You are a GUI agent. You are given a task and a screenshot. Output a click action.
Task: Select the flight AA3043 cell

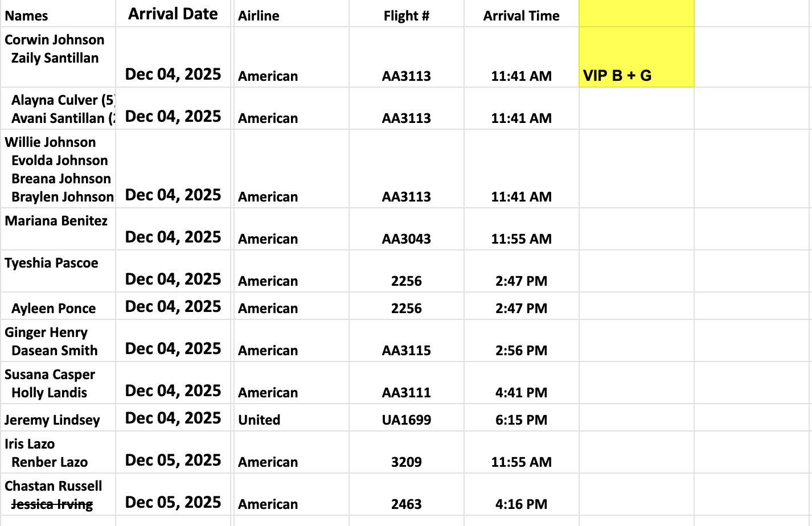(x=407, y=229)
